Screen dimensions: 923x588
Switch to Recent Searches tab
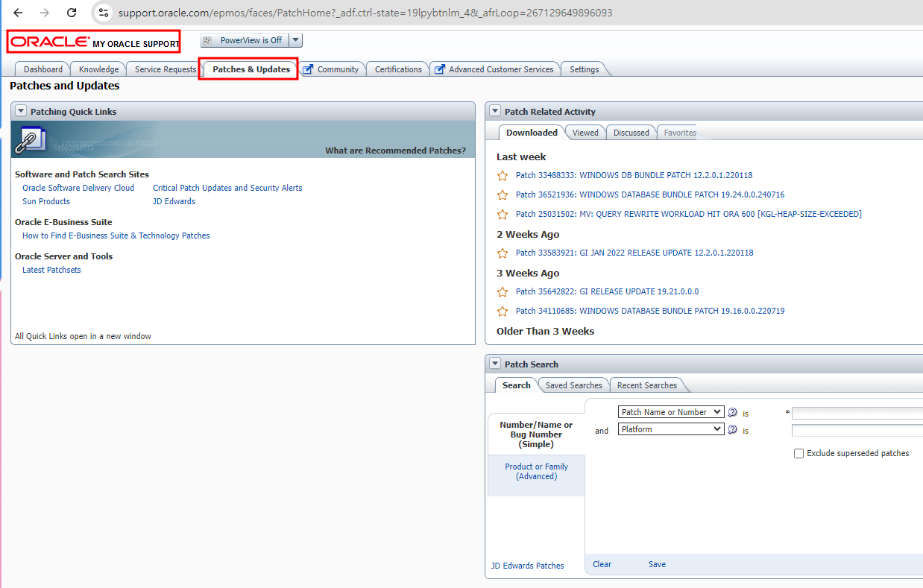(x=647, y=385)
